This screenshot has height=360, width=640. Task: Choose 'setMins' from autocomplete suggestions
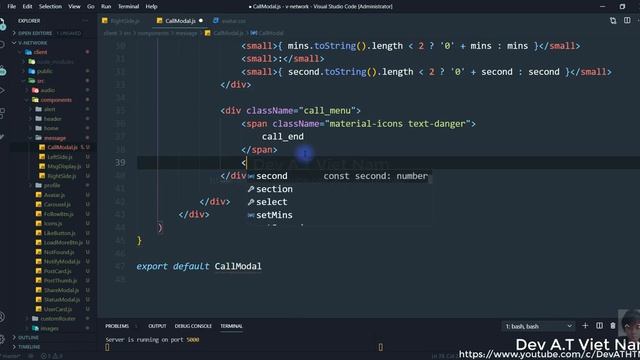coord(339,215)
